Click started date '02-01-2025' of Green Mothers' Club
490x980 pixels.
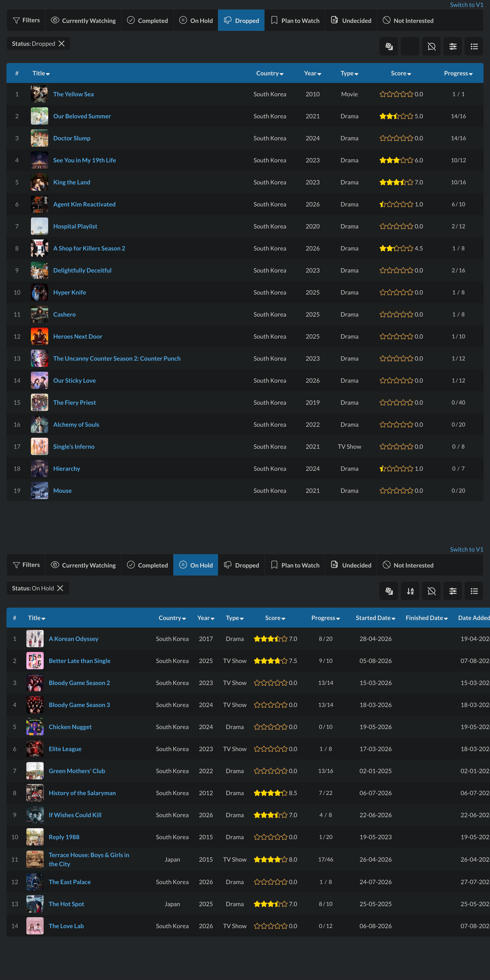click(375, 771)
